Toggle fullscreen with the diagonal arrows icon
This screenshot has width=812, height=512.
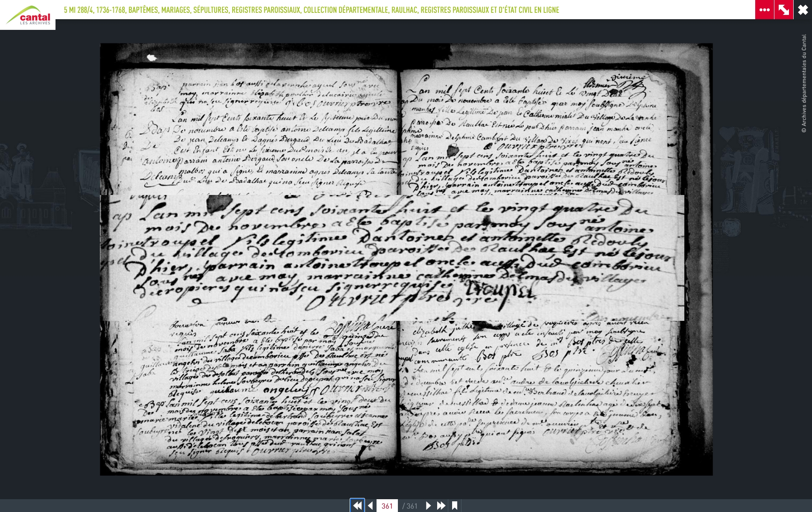click(x=784, y=9)
